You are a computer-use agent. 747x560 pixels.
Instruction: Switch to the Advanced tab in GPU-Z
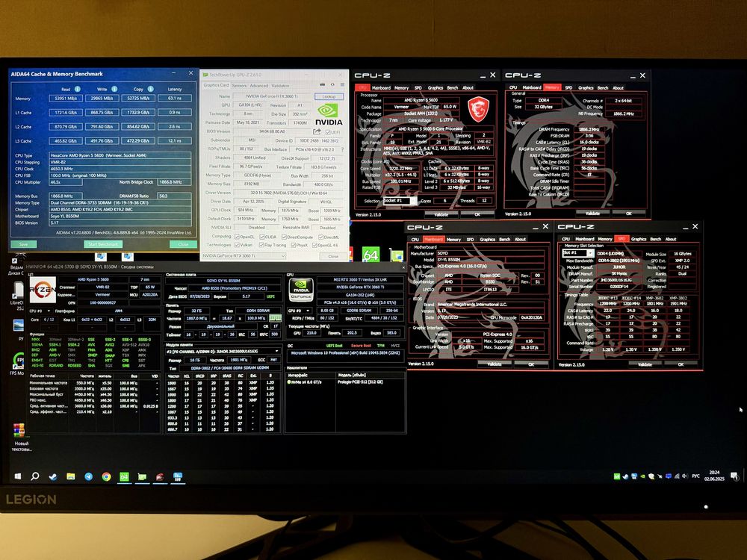click(258, 86)
